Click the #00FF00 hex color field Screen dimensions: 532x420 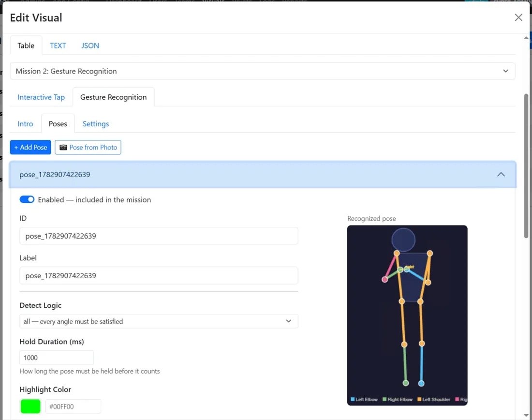click(x=73, y=406)
